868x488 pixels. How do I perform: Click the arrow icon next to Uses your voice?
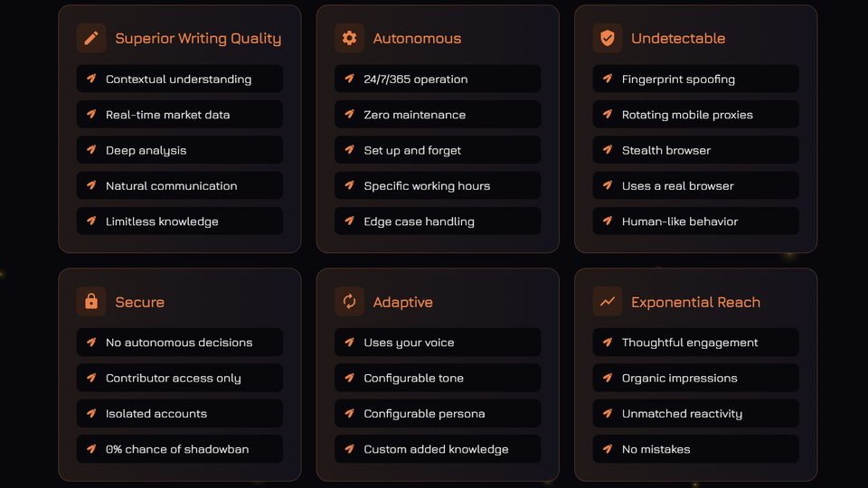pos(349,343)
